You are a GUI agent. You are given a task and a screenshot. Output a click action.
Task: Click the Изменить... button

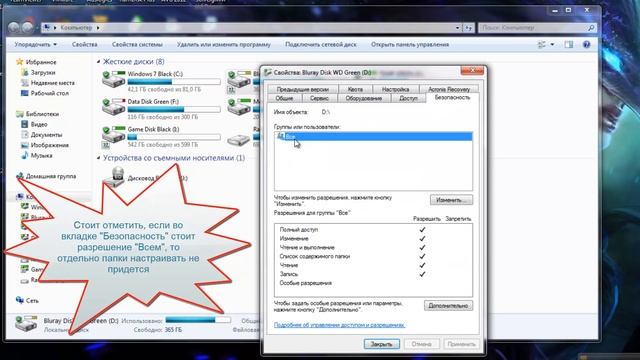point(451,200)
